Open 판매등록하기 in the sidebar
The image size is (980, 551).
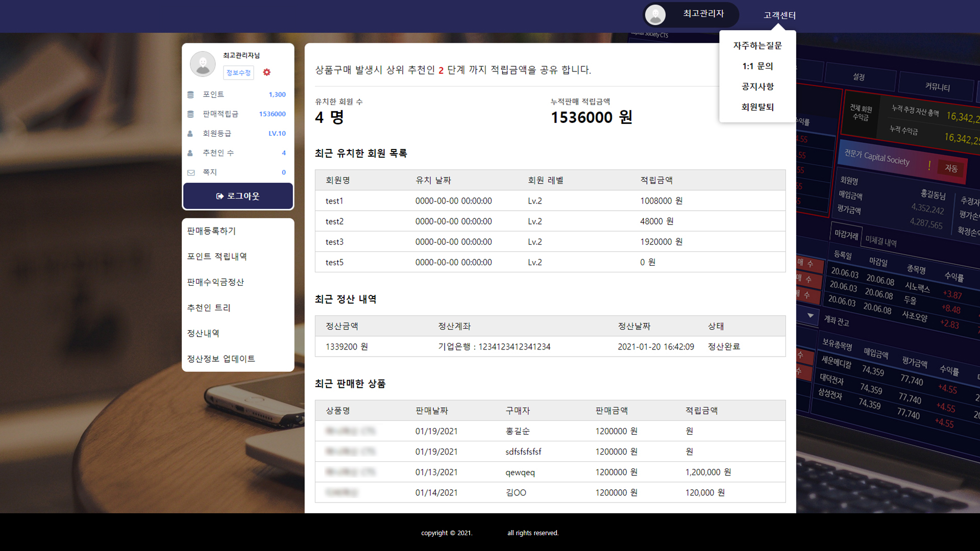[x=211, y=231]
